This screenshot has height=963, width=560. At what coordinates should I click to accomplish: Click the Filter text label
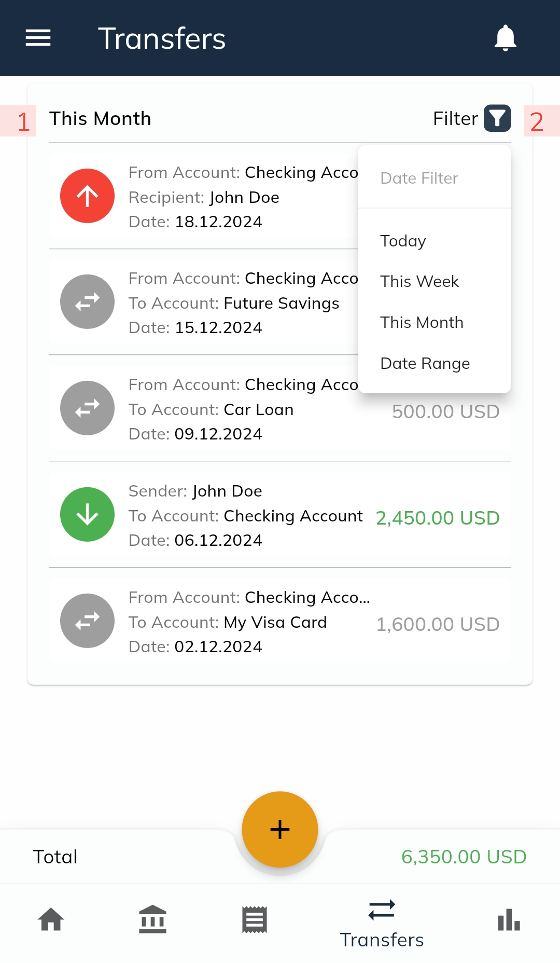click(455, 118)
